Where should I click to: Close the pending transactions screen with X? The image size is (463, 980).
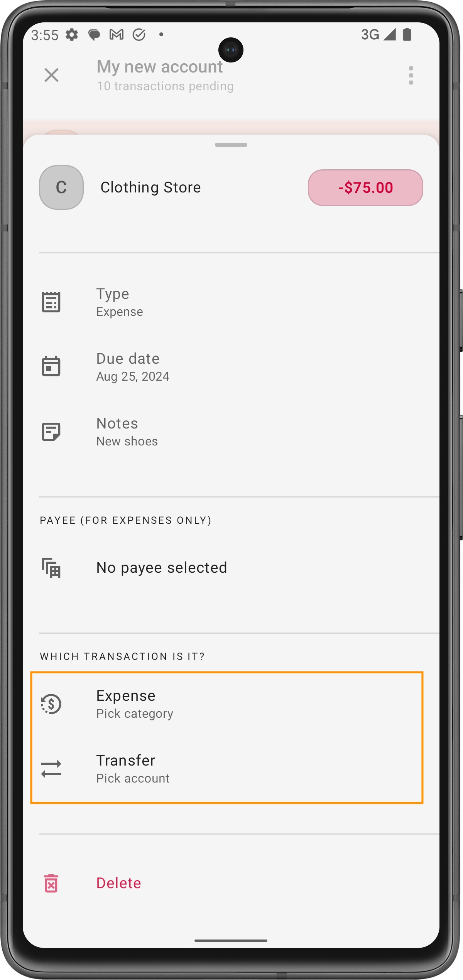tap(51, 75)
